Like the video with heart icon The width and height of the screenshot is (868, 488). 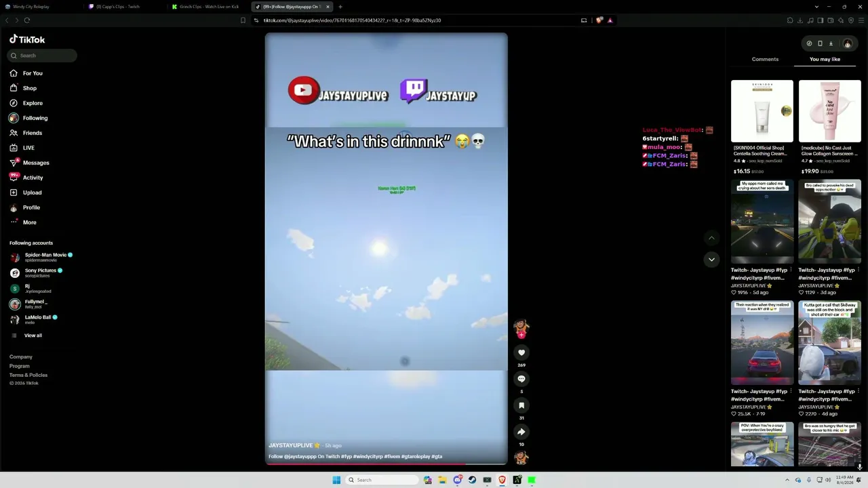coord(521,352)
